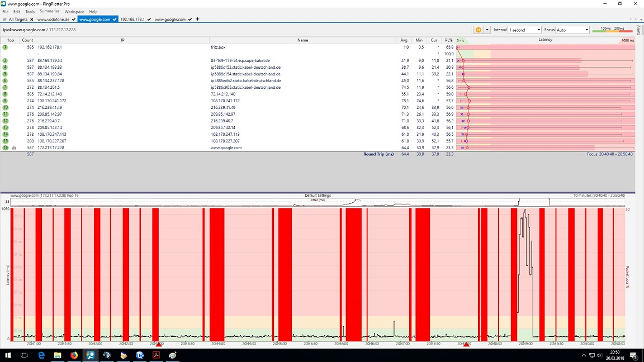Pause tracing with the orange pause icon
The height and width of the screenshot is (362, 644).
[x=478, y=30]
